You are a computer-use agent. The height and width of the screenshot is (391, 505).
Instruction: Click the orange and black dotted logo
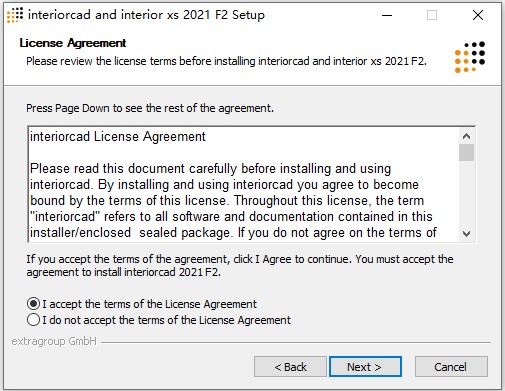pyautogui.click(x=470, y=57)
